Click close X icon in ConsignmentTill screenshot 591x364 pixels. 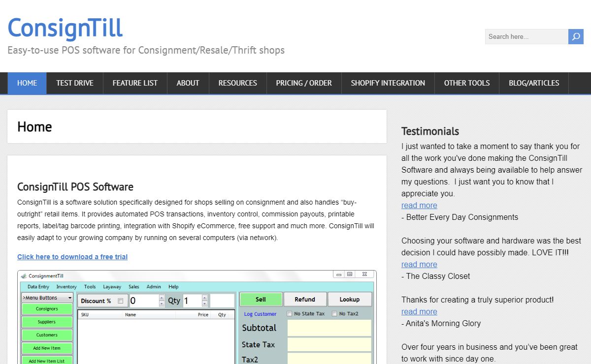(x=364, y=274)
